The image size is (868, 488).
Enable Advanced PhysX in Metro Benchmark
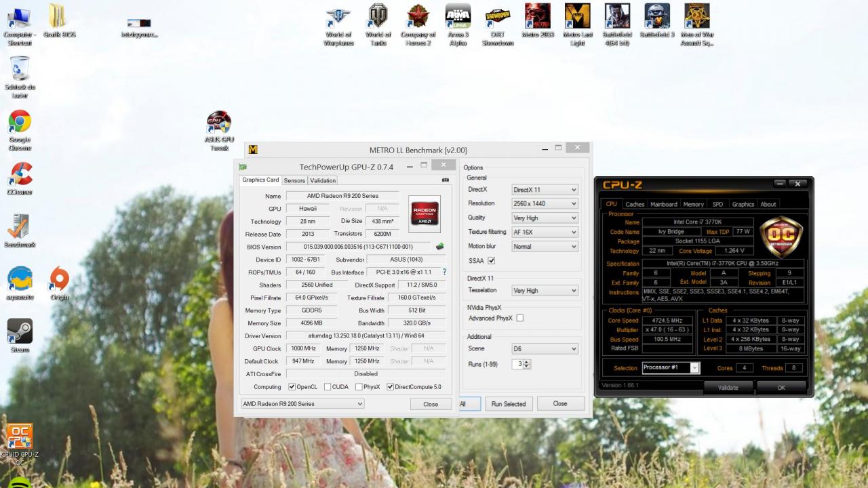(x=520, y=318)
